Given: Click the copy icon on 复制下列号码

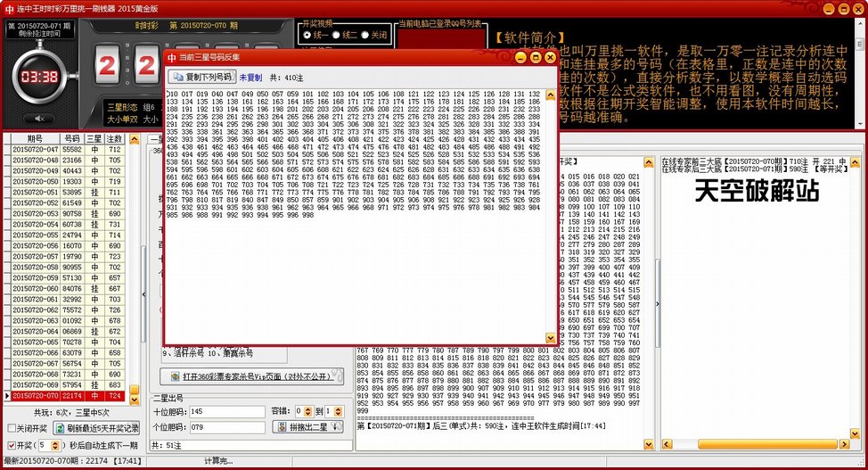Looking at the screenshot, I should click(176, 78).
